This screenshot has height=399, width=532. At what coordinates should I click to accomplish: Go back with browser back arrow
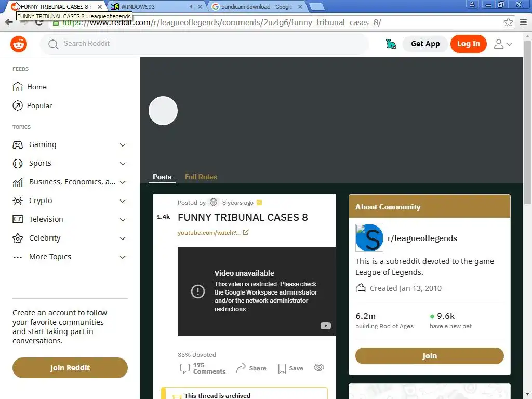click(x=9, y=23)
